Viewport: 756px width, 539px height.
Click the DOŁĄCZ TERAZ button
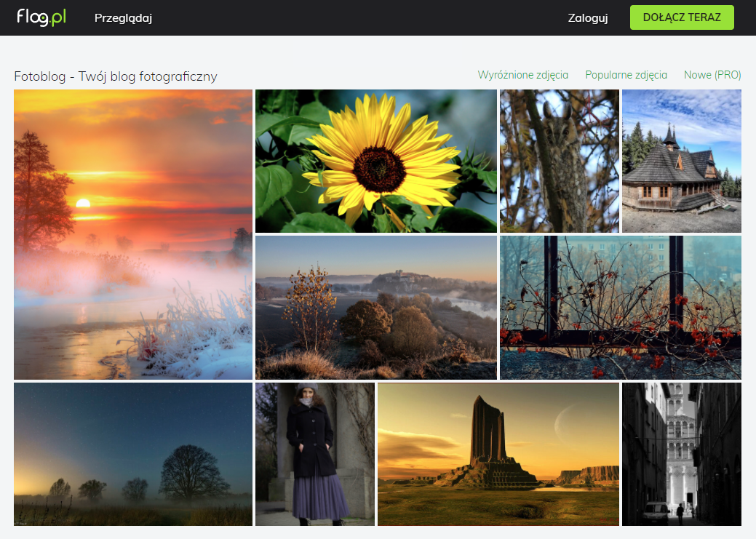[682, 17]
